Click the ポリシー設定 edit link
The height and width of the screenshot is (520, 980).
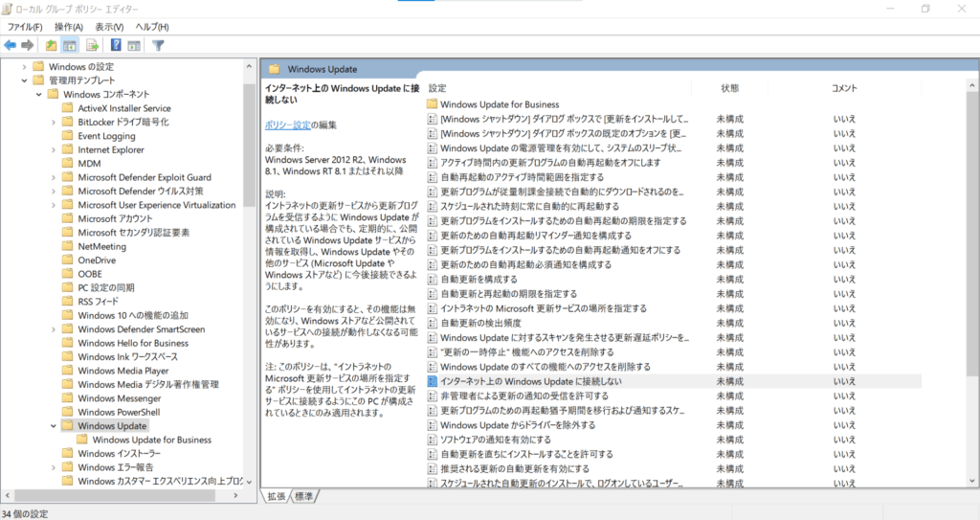288,125
